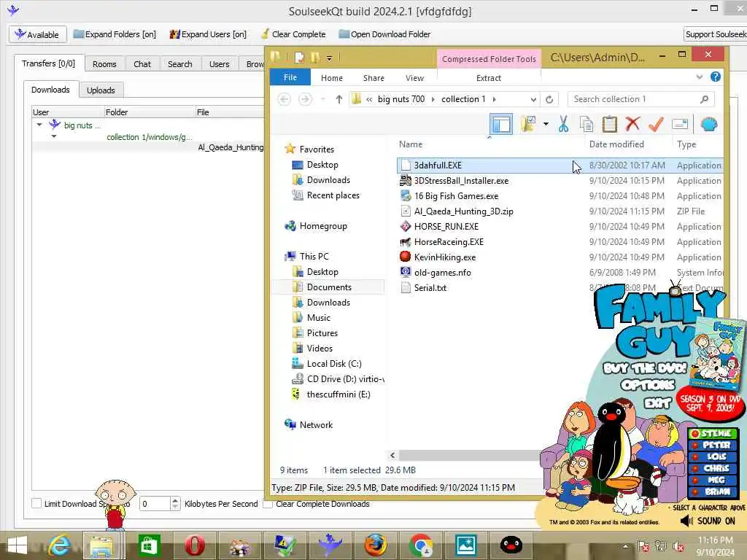Viewport: 747px width, 560px height.
Task: Click Open Download Folder button
Action: coord(384,34)
